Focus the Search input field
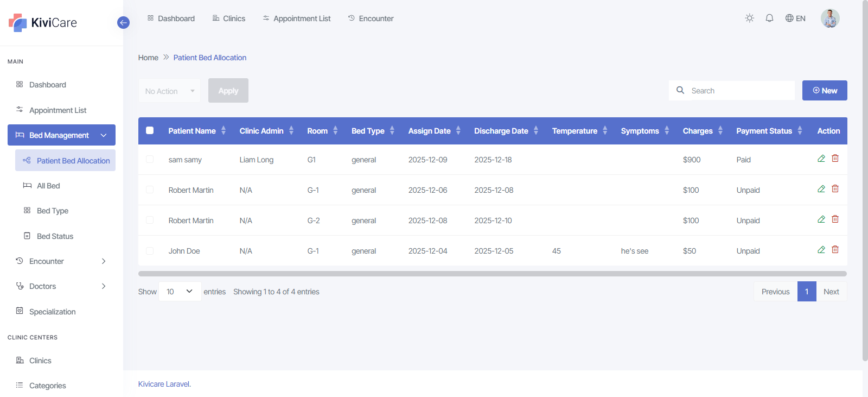Image resolution: width=868 pixels, height=397 pixels. click(x=740, y=91)
